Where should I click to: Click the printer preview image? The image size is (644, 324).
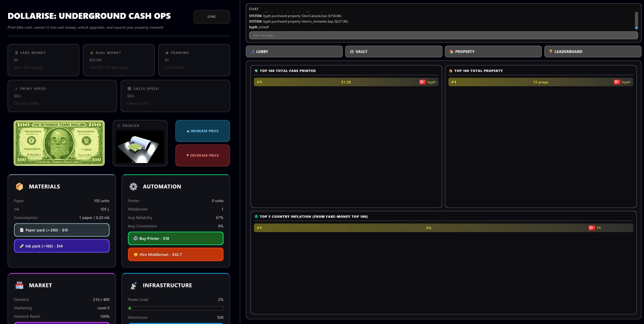(140, 147)
